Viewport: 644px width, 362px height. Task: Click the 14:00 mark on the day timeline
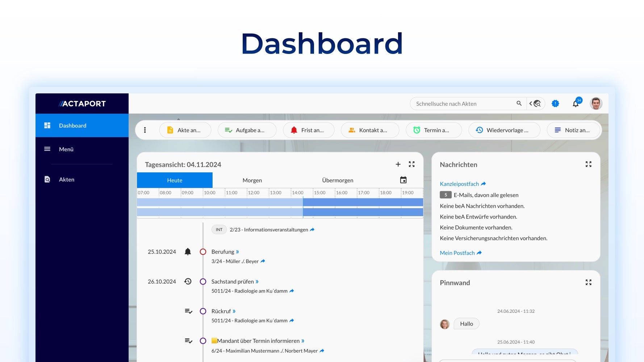point(298,193)
